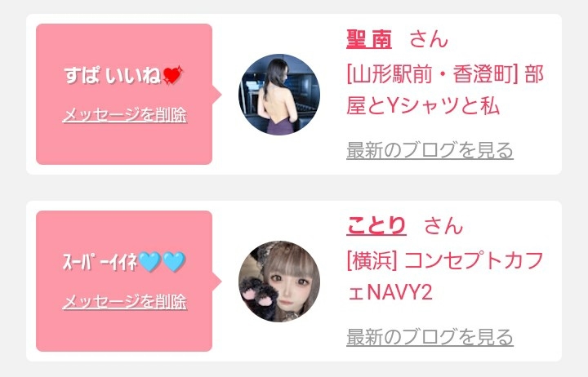The height and width of the screenshot is (377, 588).
Task: Click the ｽｰﾊﾟｰｲｲﾈ message text
Action: click(100, 262)
